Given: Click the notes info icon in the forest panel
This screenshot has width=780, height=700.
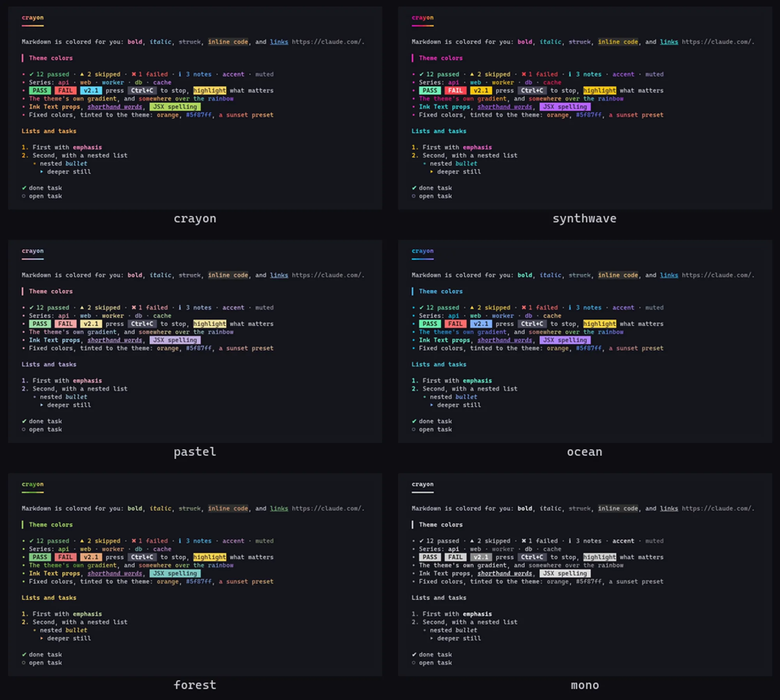Looking at the screenshot, I should click(x=180, y=541).
